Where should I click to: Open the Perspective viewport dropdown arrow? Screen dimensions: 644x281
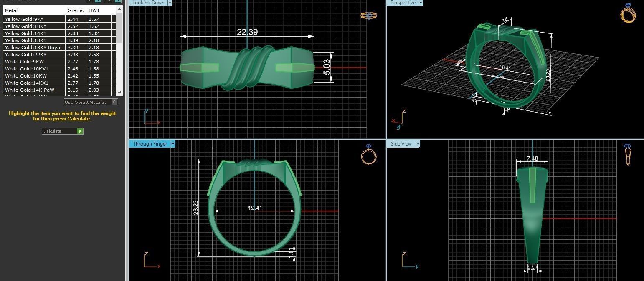(x=421, y=3)
